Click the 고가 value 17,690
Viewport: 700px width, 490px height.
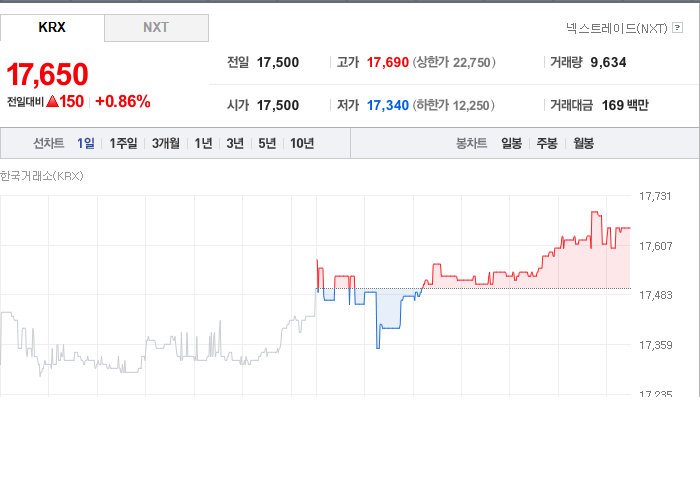(388, 62)
